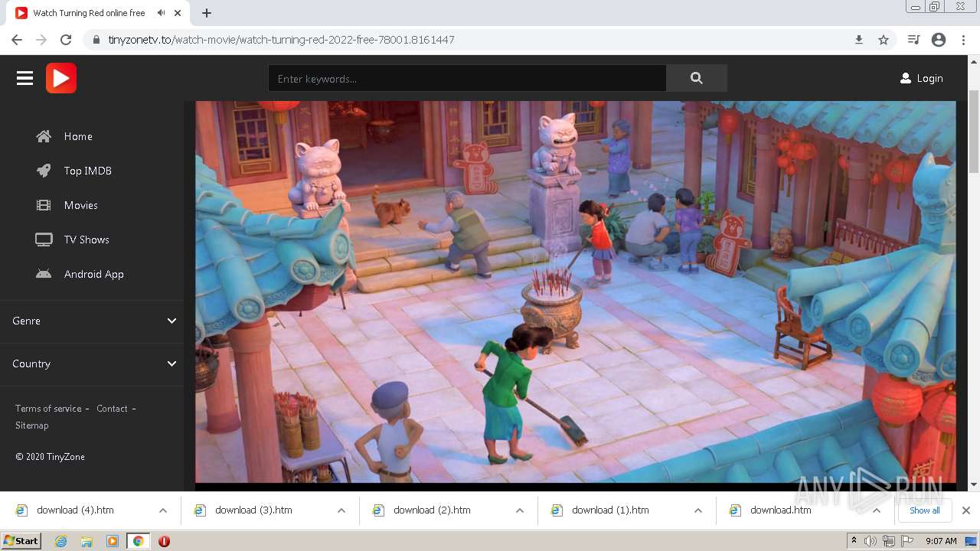Image resolution: width=980 pixels, height=551 pixels.
Task: Open TV Shows in the sidebar
Action: coord(87,240)
